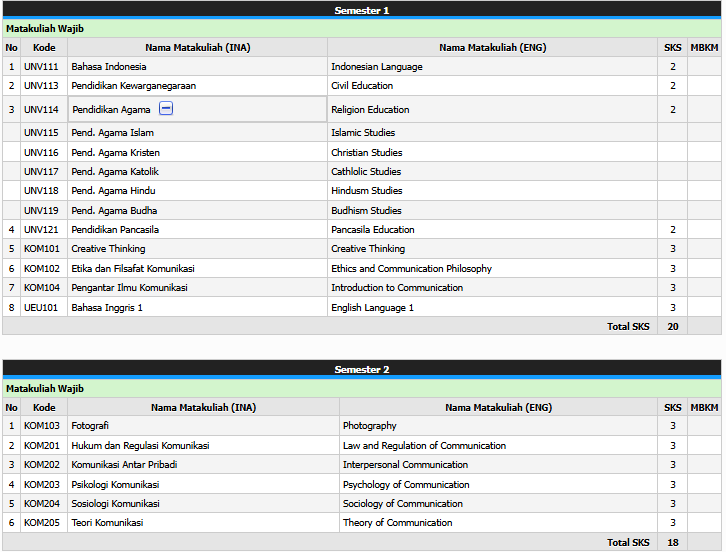
Task: Click the Budhism Studies English name
Action: click(366, 211)
